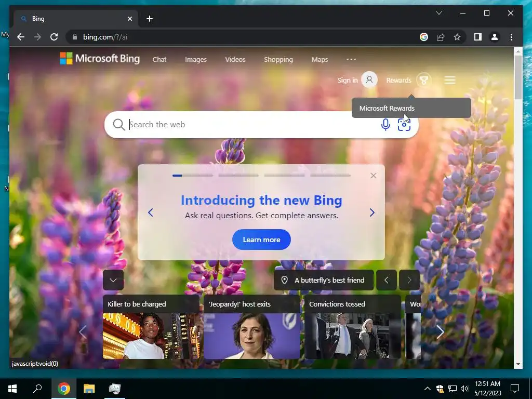Open the Chrome three-dot menu
The height and width of the screenshot is (399, 532).
point(511,37)
